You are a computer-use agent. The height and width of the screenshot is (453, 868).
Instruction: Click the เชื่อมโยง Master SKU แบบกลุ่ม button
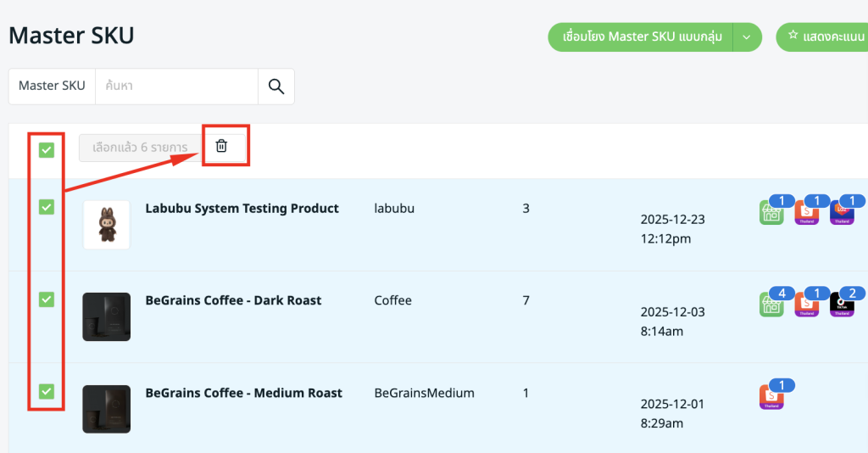pos(641,37)
